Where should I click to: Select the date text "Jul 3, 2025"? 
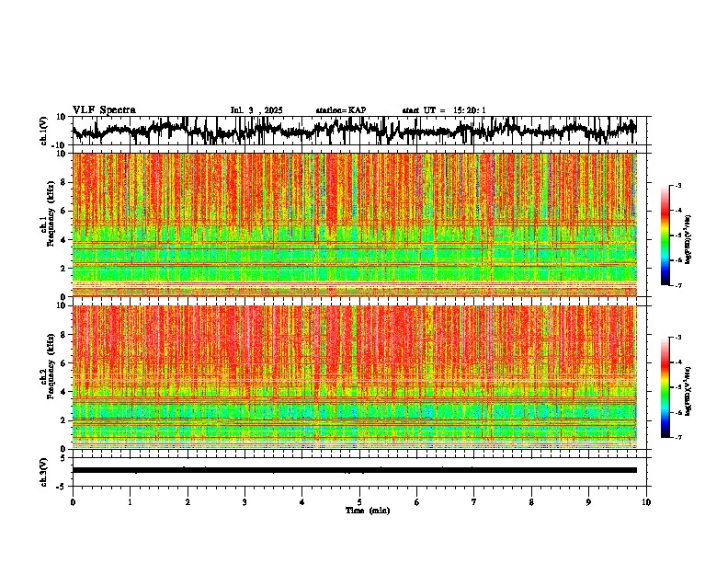tap(256, 110)
